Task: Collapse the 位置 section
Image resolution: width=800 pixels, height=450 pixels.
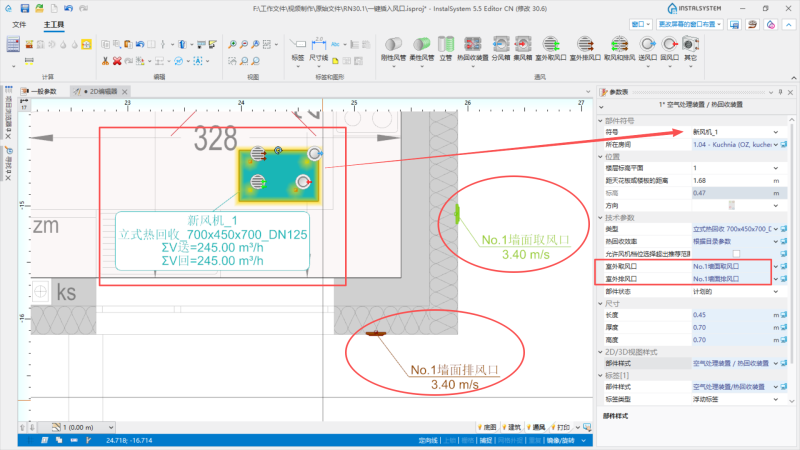Action: point(601,157)
